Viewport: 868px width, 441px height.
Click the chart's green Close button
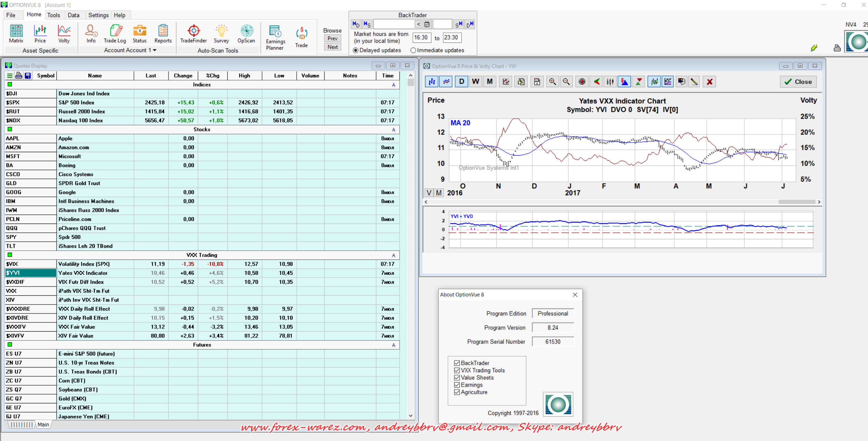(x=798, y=82)
